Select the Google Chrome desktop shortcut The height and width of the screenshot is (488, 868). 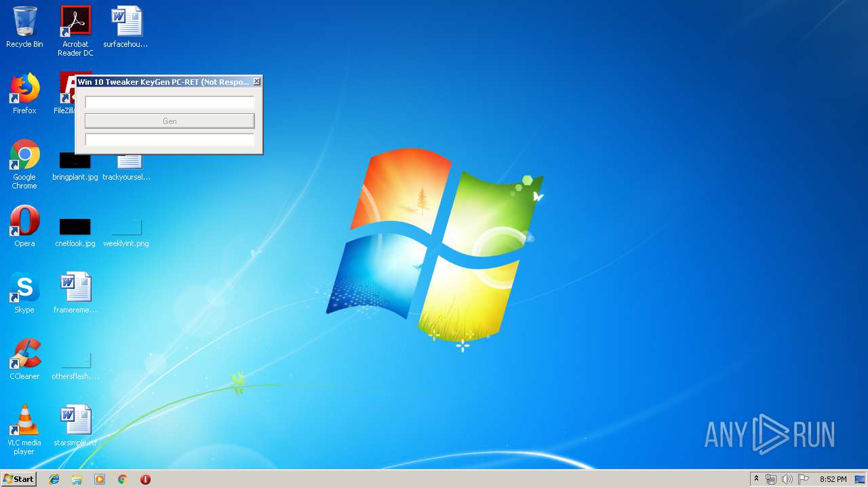click(x=24, y=164)
